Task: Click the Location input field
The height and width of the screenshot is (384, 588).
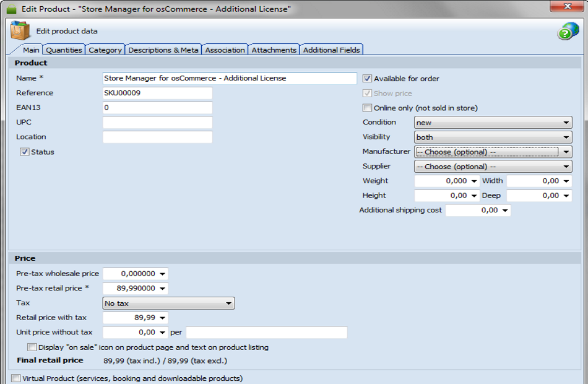Action: point(157,137)
